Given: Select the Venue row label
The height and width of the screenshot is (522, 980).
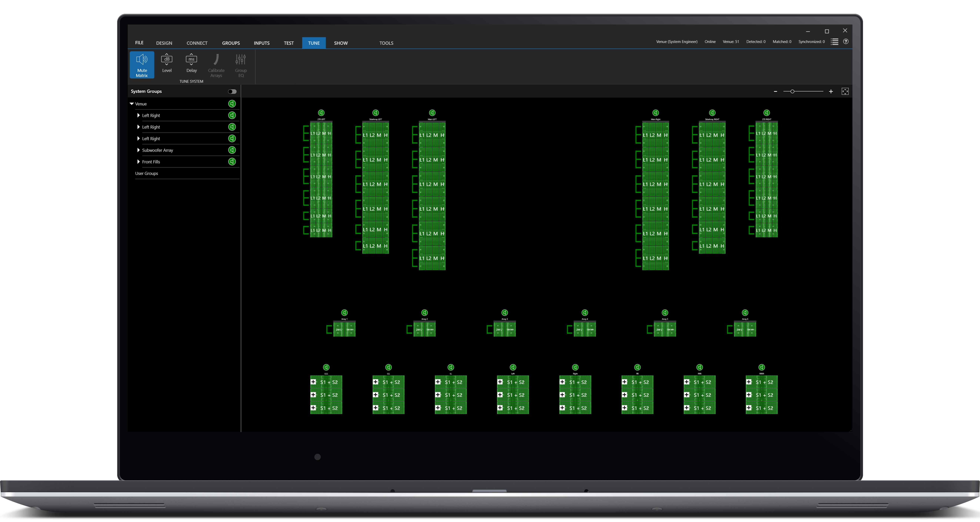Looking at the screenshot, I should point(141,104).
